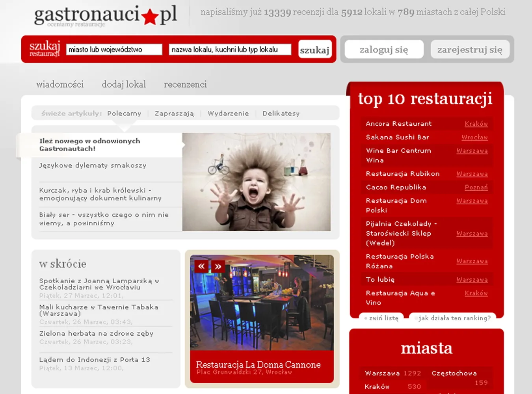Switch to the 'Polecamy' articles tab
This screenshot has width=532, height=394.
coord(124,113)
